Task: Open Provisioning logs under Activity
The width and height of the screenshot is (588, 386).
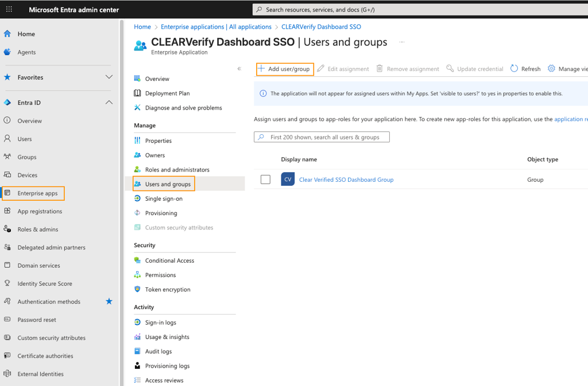Action: pyautogui.click(x=167, y=366)
